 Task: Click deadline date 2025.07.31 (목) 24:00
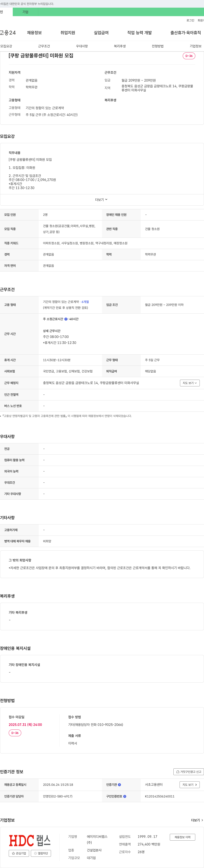pos(25,724)
